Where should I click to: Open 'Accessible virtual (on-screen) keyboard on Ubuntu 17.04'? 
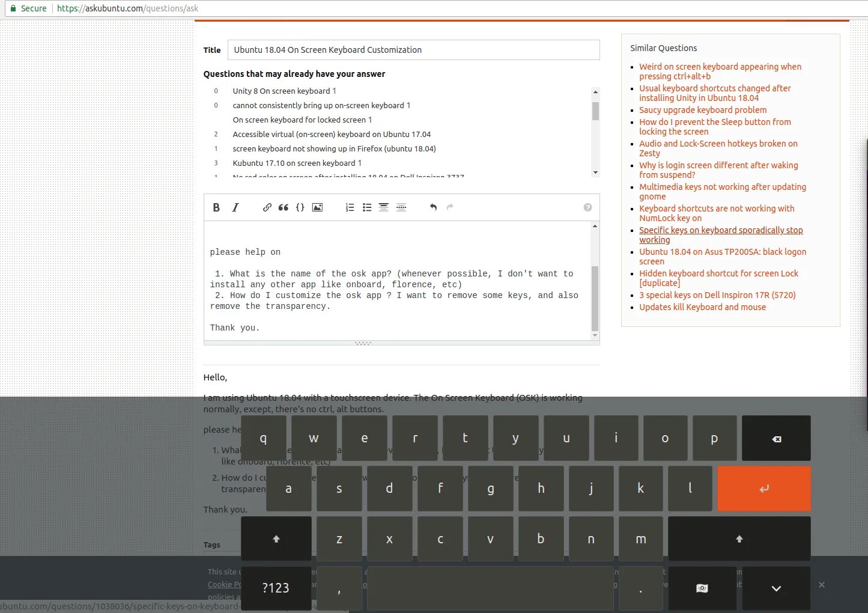(332, 134)
